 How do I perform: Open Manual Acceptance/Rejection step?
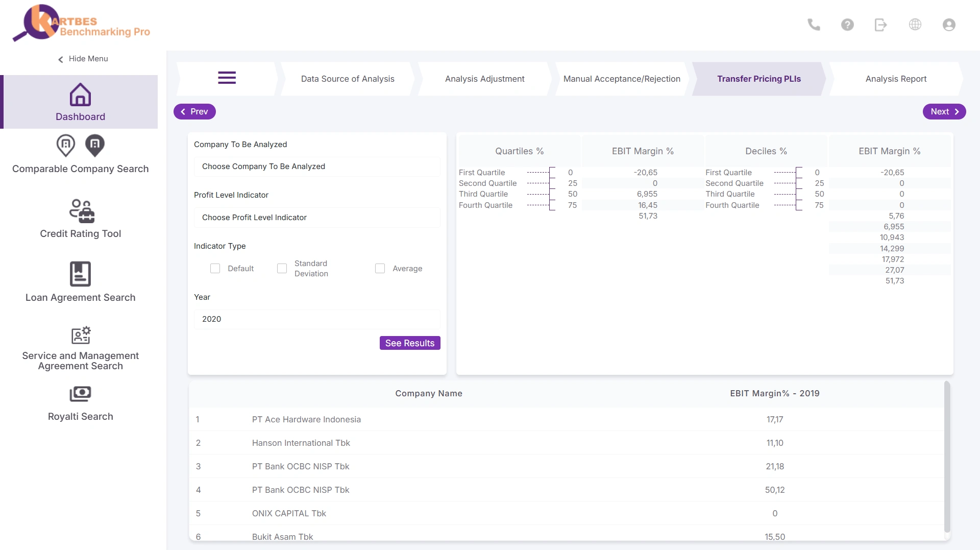pyautogui.click(x=622, y=79)
